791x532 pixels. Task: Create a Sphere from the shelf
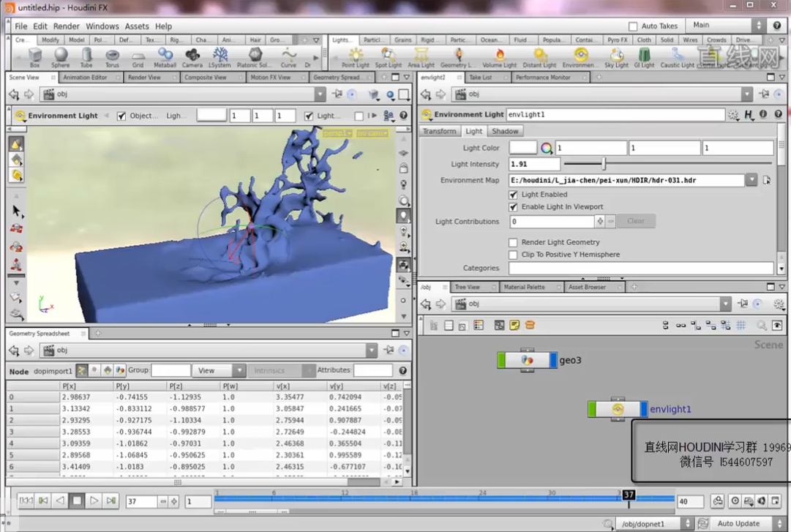coord(61,57)
